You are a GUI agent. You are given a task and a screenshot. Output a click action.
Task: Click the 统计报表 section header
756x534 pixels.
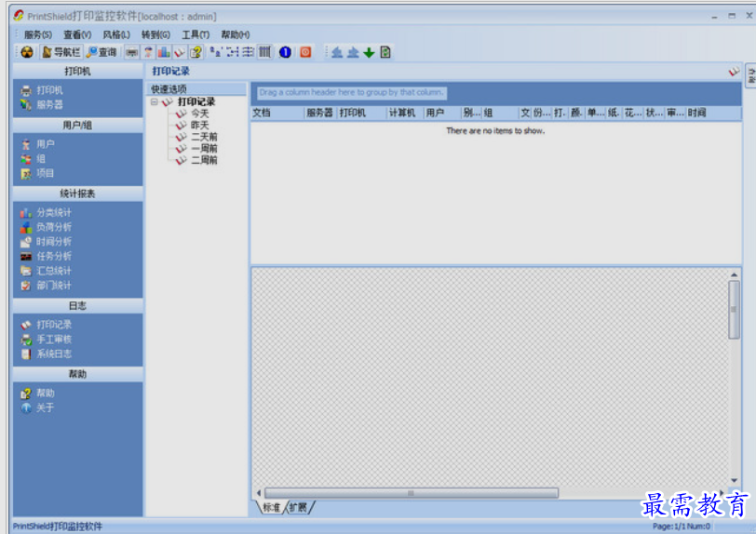click(x=77, y=194)
